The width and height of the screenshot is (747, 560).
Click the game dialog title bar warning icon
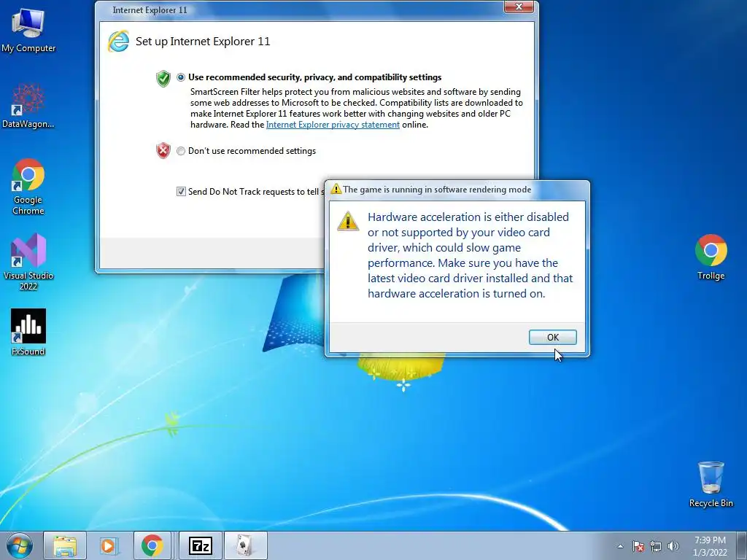336,189
